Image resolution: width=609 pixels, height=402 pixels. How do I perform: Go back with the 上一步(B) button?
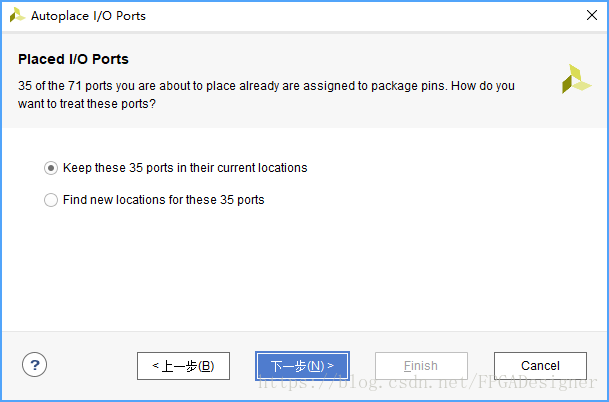click(183, 366)
